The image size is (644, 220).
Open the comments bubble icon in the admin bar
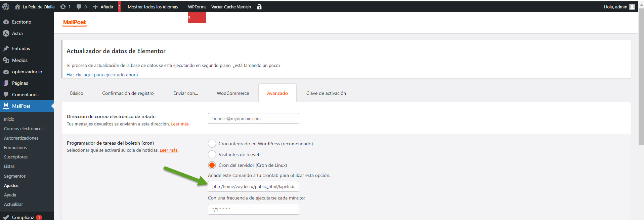click(79, 7)
